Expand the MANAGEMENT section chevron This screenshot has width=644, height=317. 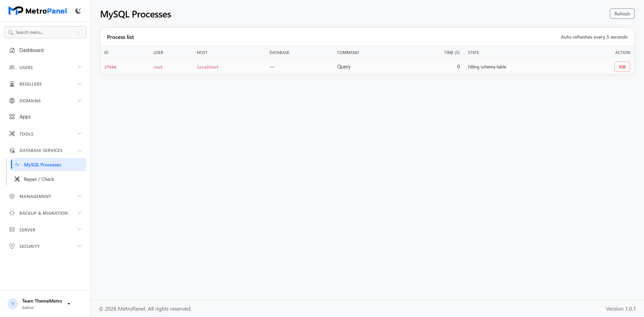click(x=79, y=196)
